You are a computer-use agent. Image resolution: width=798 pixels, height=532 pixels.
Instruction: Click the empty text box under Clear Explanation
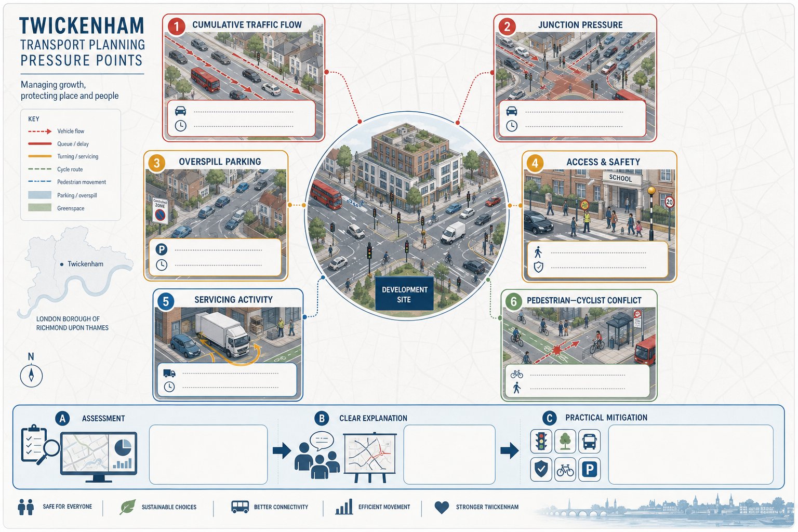click(449, 455)
